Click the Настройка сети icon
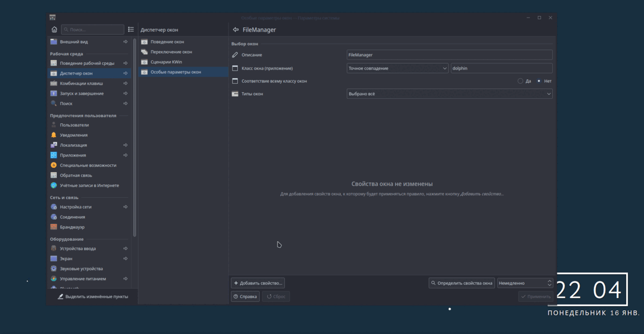 point(54,207)
